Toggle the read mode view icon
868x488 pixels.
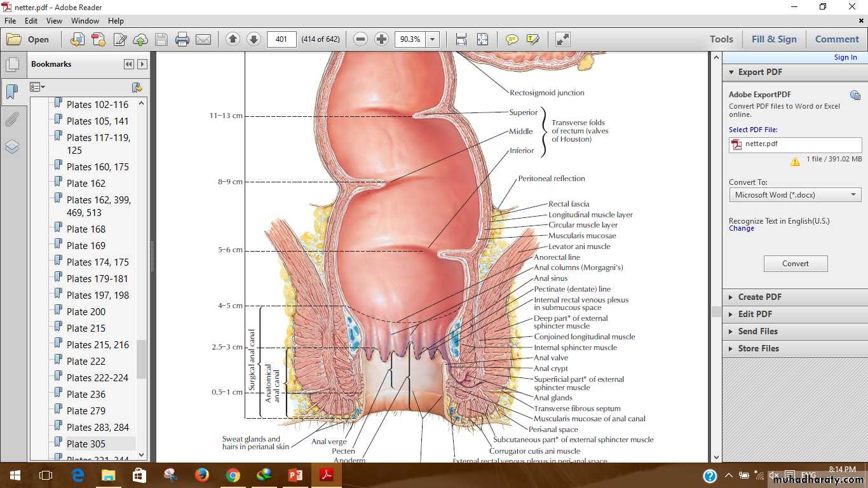click(x=562, y=39)
